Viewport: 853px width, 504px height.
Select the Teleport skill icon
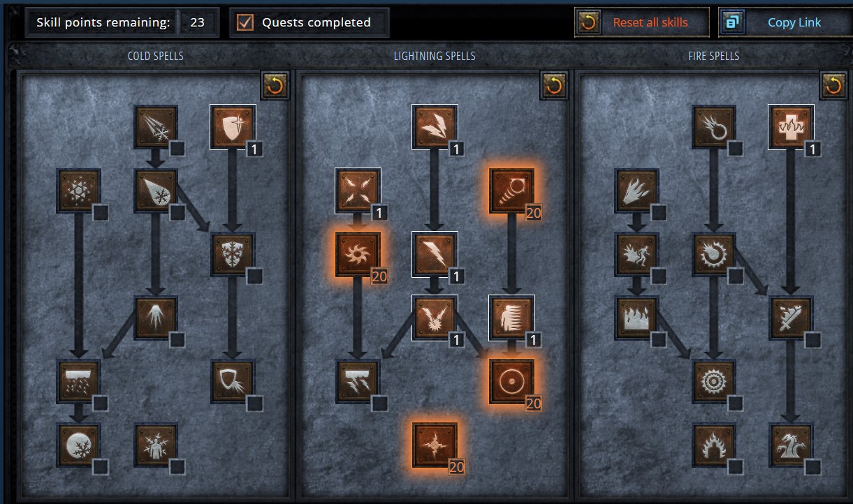click(x=511, y=318)
